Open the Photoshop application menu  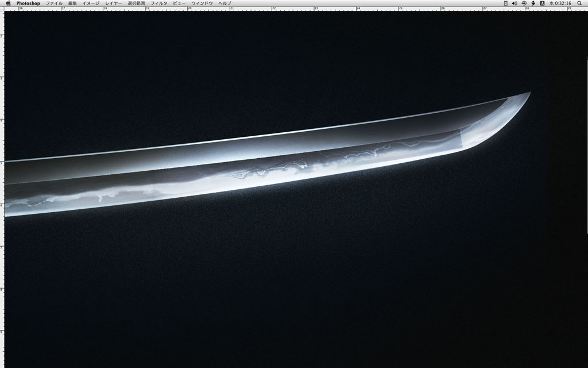28,3
